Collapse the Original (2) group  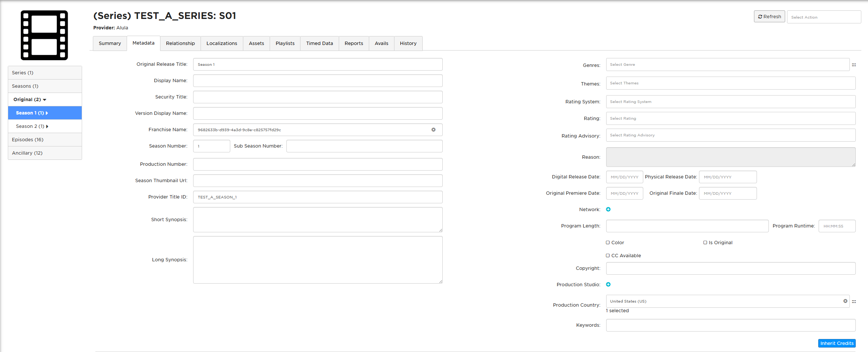[45, 100]
